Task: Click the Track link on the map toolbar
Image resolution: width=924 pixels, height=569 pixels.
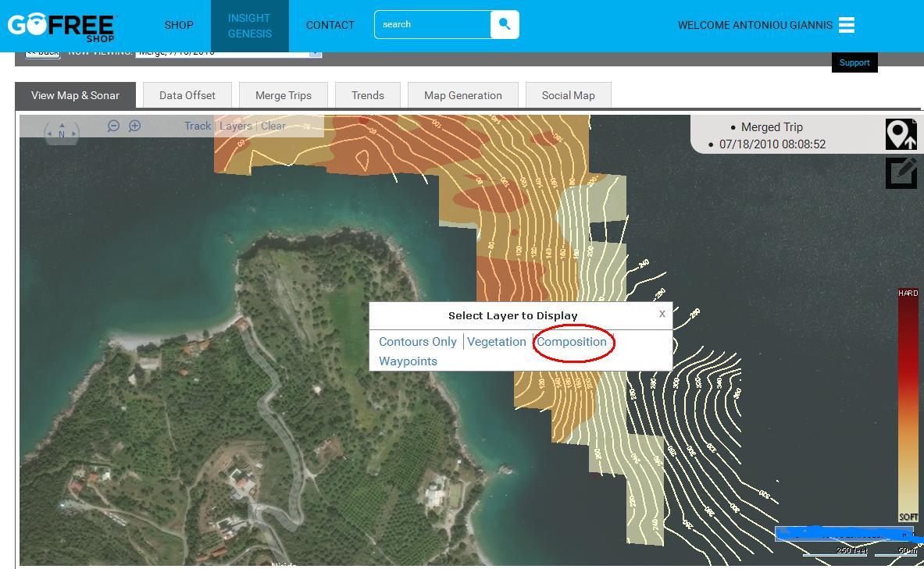Action: pos(198,126)
